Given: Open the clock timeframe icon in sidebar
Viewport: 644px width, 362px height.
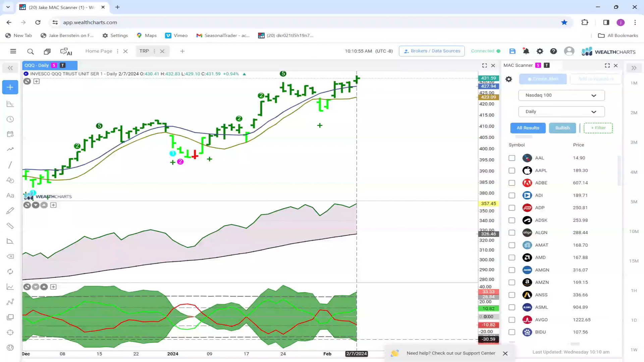Looking at the screenshot, I should 10,119.
